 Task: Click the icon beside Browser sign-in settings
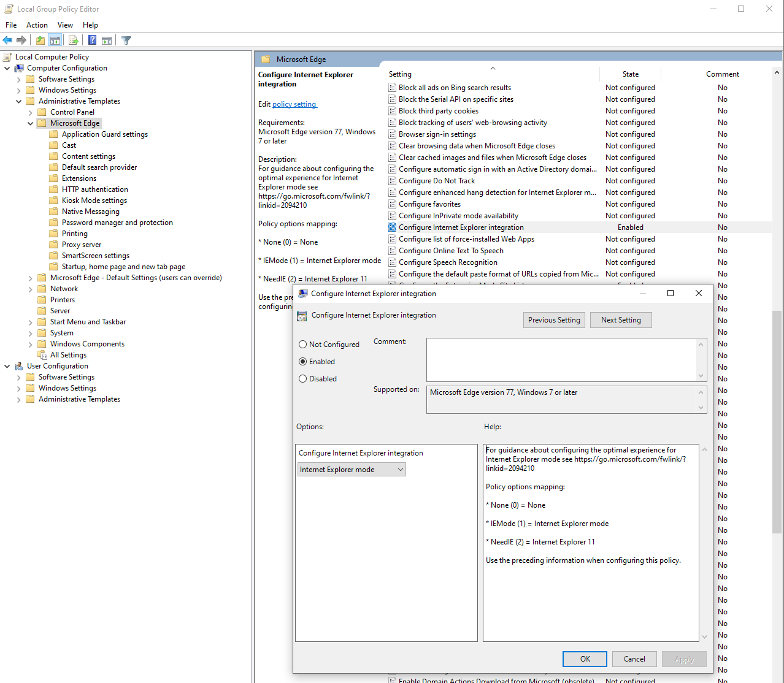[x=392, y=134]
